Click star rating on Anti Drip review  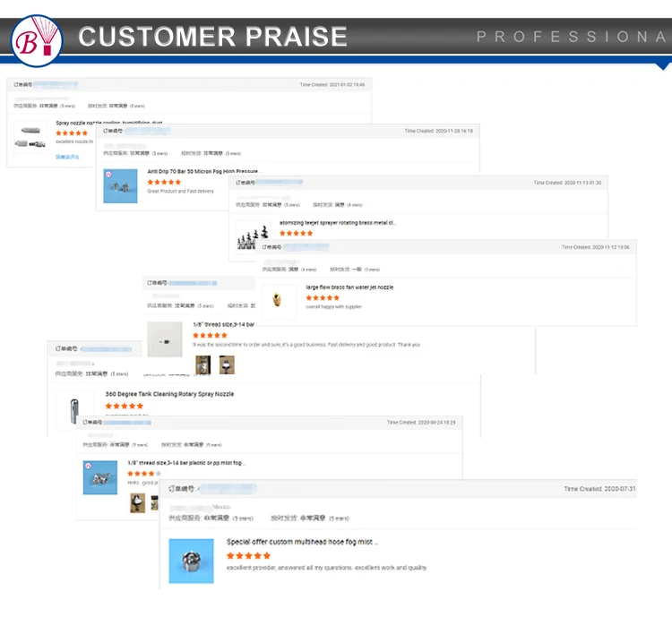tap(164, 182)
